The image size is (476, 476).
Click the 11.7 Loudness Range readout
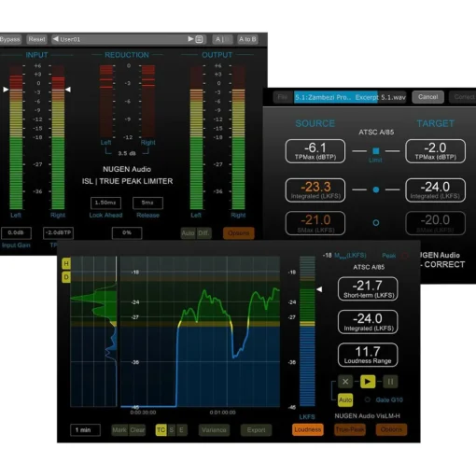tap(368, 355)
